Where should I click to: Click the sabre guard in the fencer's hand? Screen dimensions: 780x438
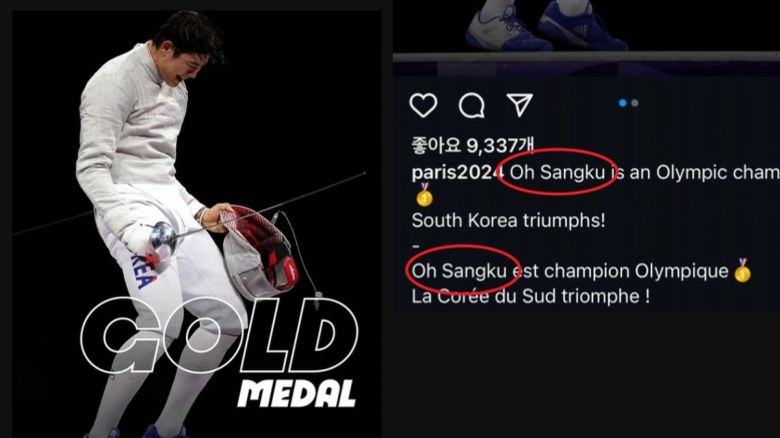coord(163,239)
